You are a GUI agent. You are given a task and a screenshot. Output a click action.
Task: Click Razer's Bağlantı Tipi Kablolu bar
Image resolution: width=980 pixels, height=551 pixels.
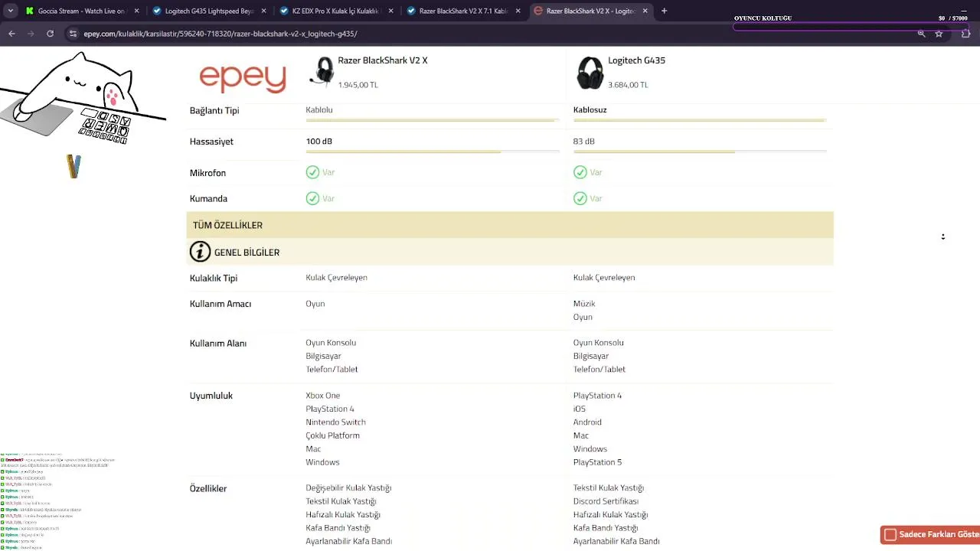433,120
